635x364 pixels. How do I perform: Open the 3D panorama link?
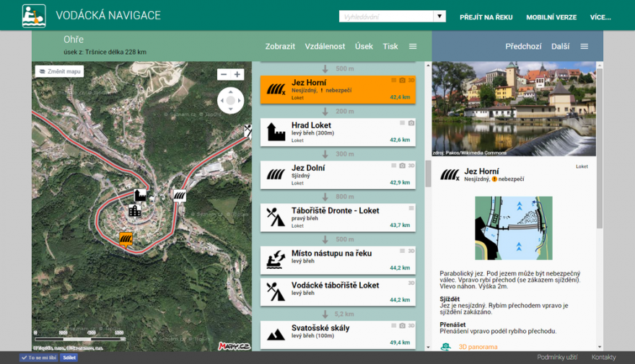478,347
